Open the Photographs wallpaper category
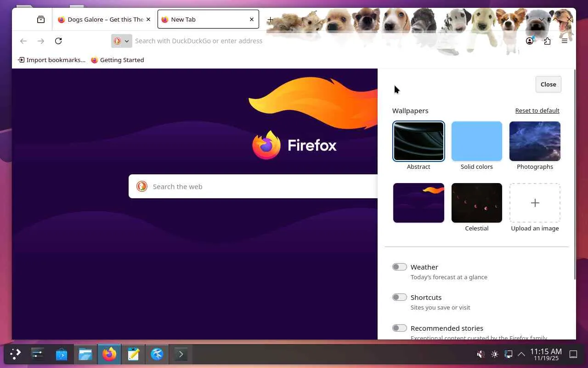The height and width of the screenshot is (368, 588). tap(535, 141)
